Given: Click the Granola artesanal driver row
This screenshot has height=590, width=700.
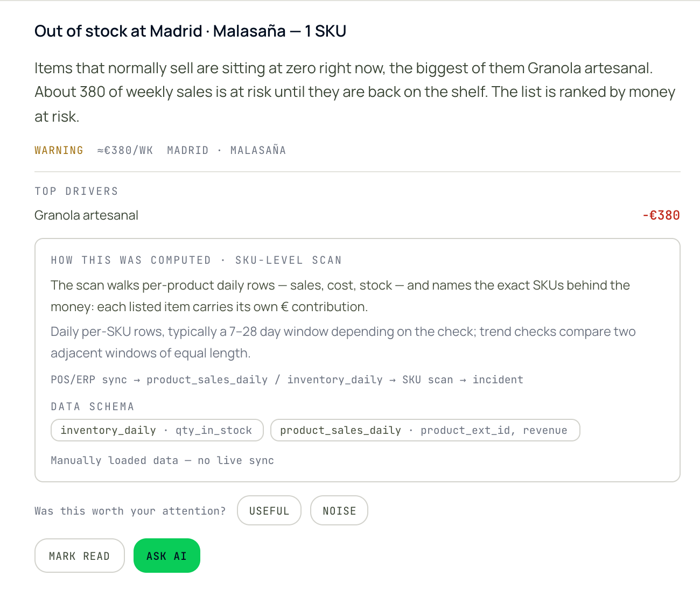Looking at the screenshot, I should (357, 215).
